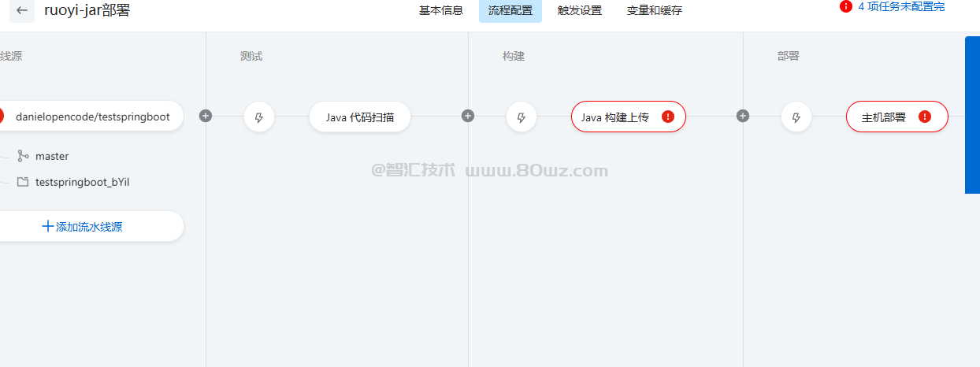Click the master branch icon
The height and width of the screenshot is (367, 980).
[x=23, y=156]
